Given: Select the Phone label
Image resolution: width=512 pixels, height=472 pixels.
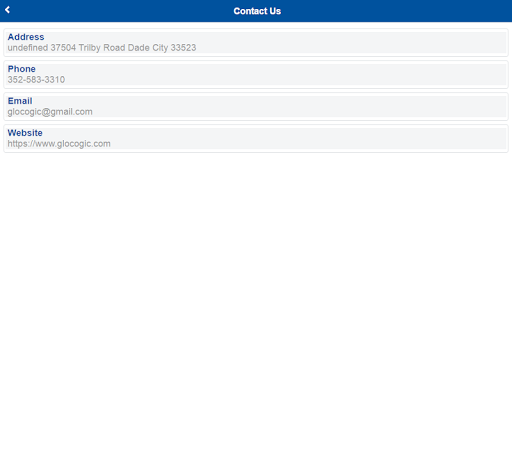Looking at the screenshot, I should [x=21, y=69].
